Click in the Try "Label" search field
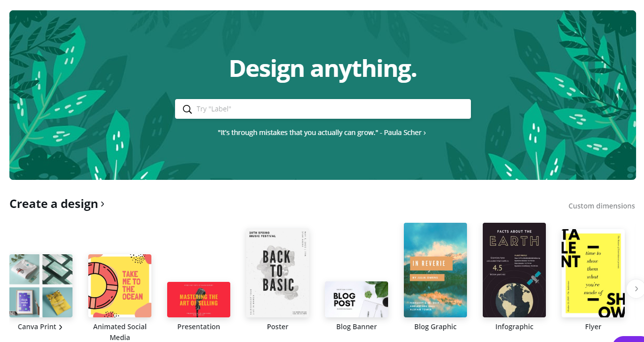644x342 pixels. pos(323,109)
